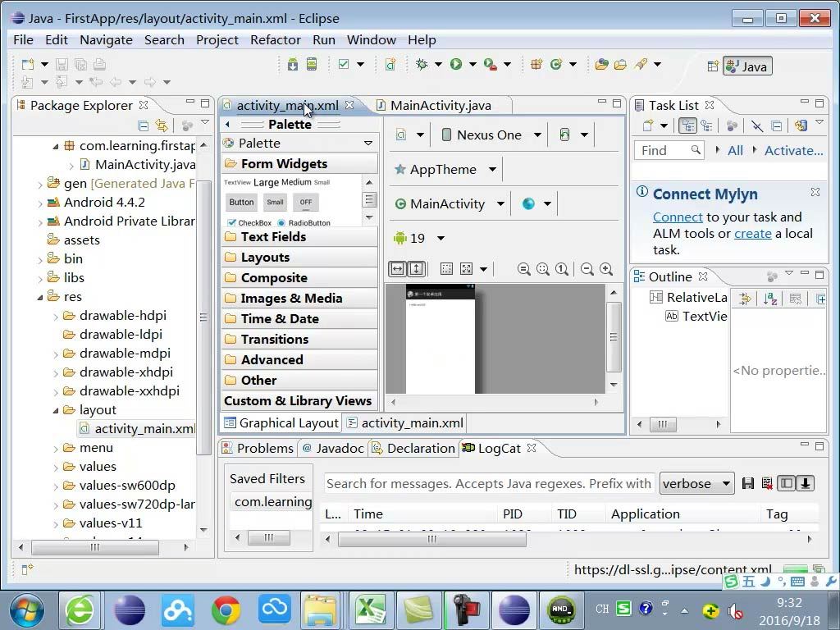
Task: Open the API level 19 dropdown
Action: coord(441,239)
